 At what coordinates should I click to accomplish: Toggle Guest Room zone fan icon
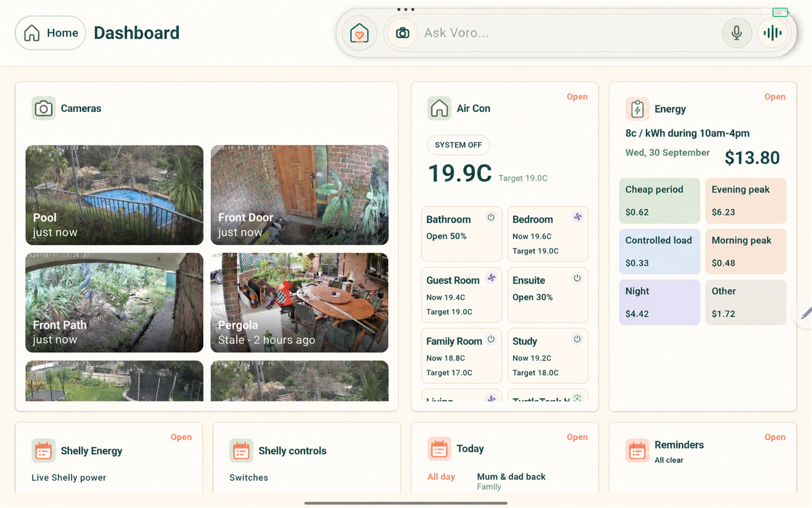tap(491, 278)
